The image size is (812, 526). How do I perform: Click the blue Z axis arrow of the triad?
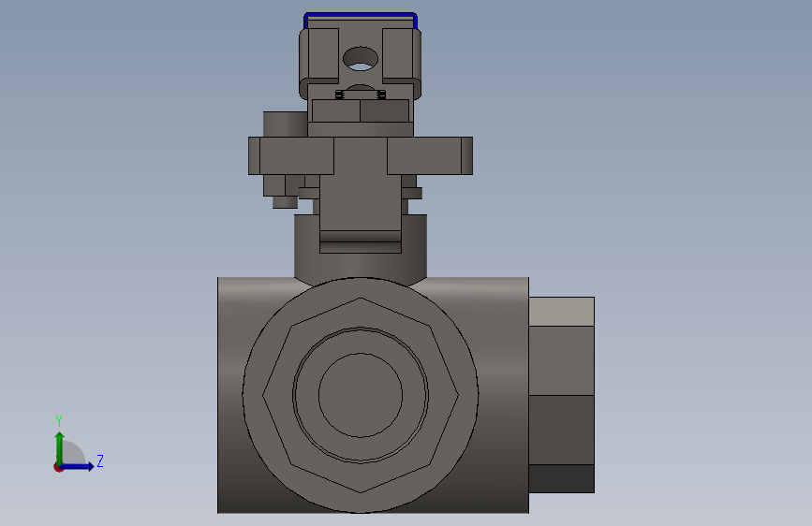(78, 466)
